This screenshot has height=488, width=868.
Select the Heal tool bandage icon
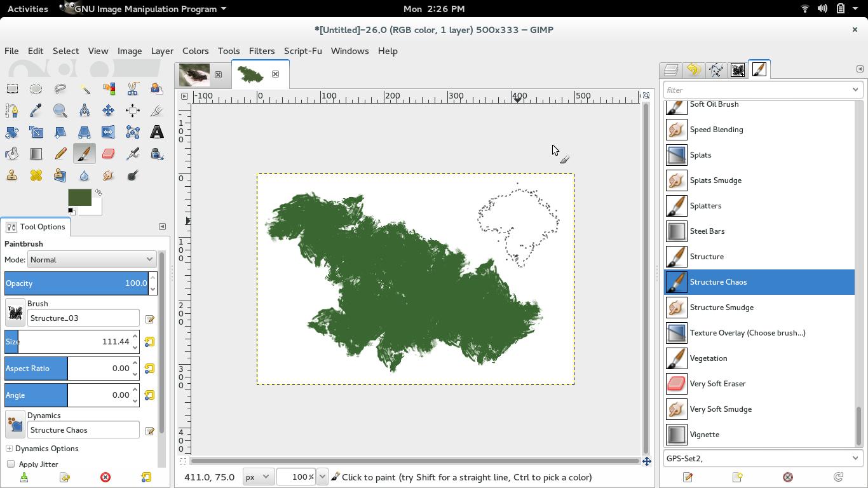click(36, 175)
